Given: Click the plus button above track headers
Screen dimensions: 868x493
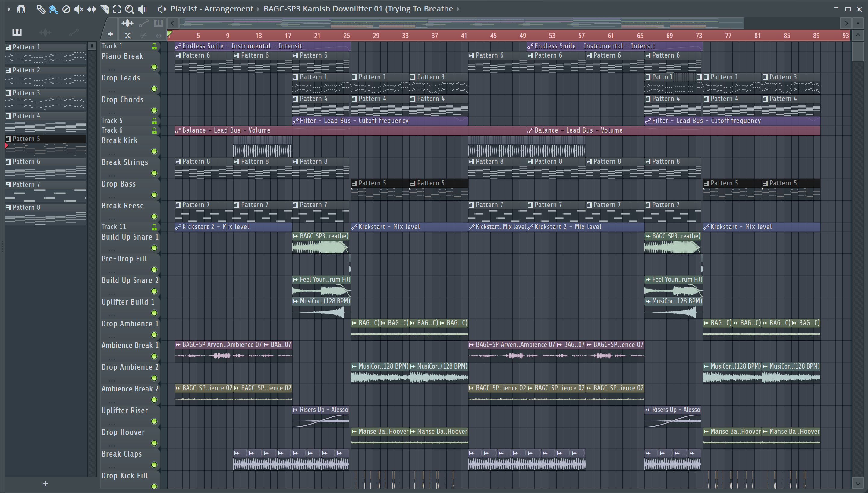Looking at the screenshot, I should coord(110,34).
